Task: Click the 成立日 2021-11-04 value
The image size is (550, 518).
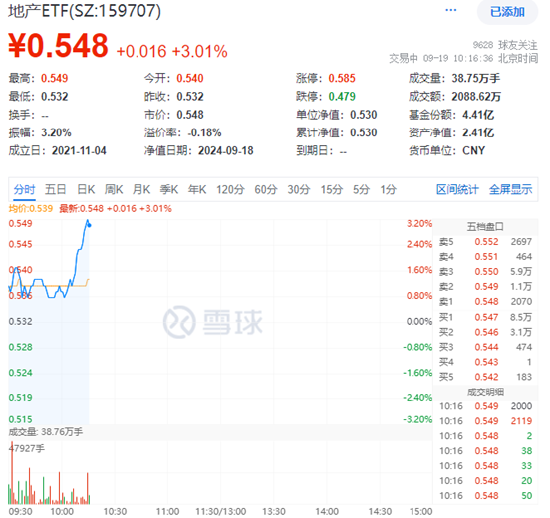Action: click(x=79, y=151)
